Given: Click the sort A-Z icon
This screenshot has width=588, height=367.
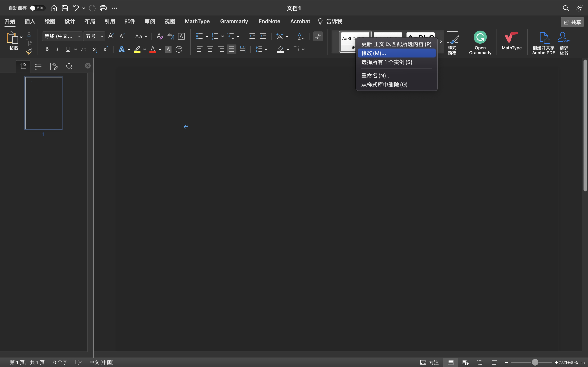Looking at the screenshot, I should pos(301,36).
